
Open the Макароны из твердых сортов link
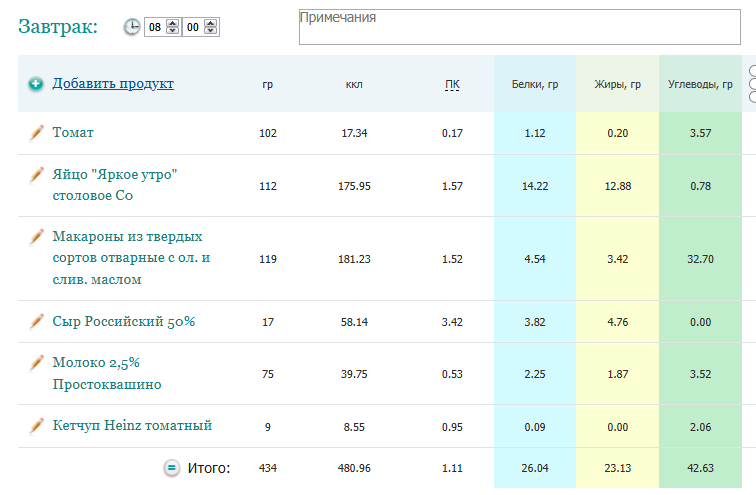click(x=131, y=258)
